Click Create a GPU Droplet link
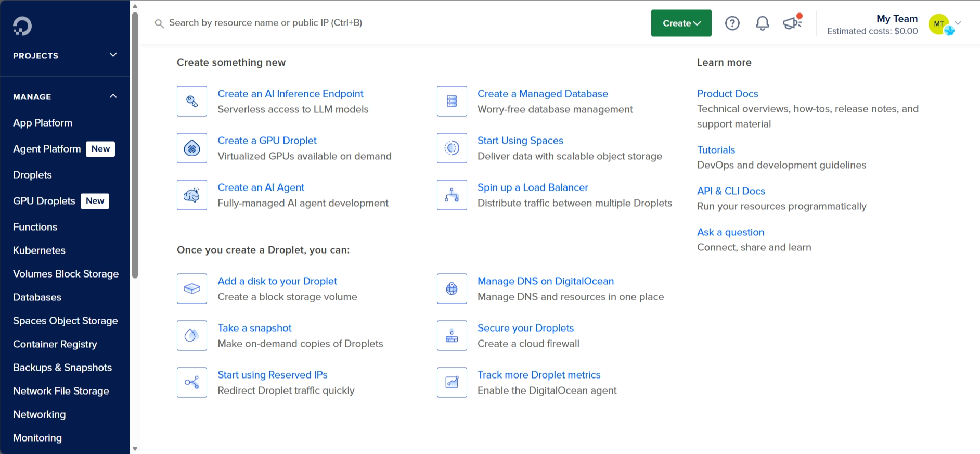 click(x=267, y=141)
